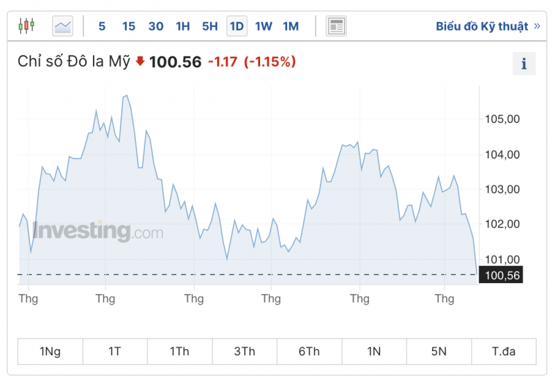Click the Investing.com watermark logo

98,231
